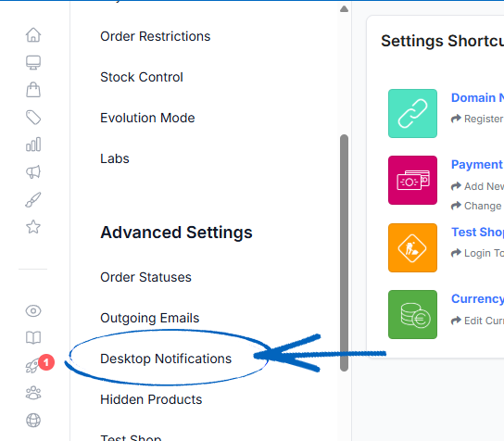This screenshot has height=441, width=504.
Task: Open Order Restrictions settings
Action: coord(156,36)
